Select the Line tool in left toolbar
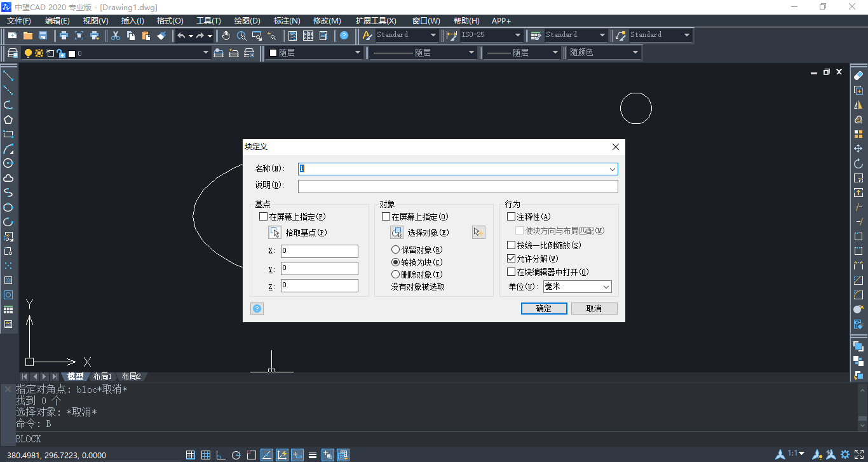 pos(8,76)
